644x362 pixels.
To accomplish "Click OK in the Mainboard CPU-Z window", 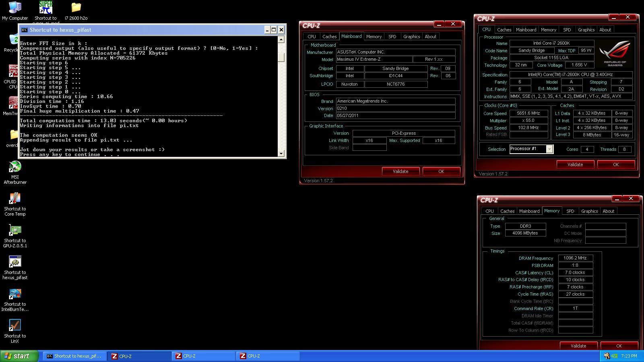I will 441,171.
